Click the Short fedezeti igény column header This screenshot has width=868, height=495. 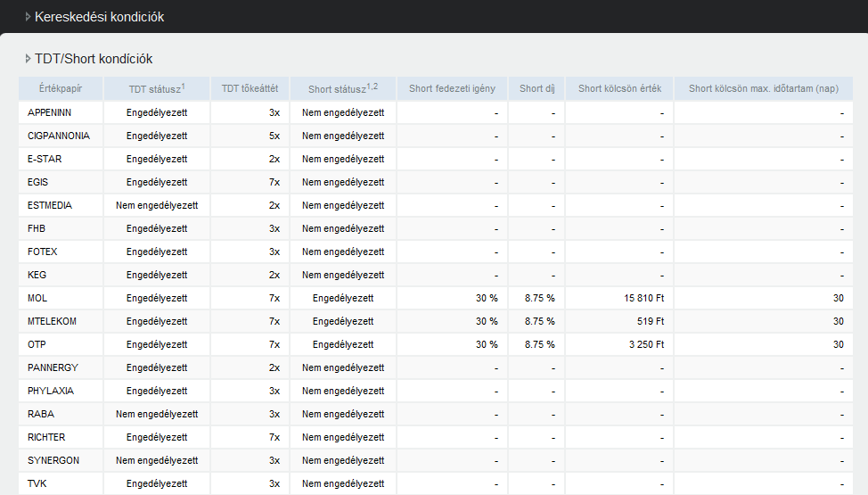(x=452, y=88)
